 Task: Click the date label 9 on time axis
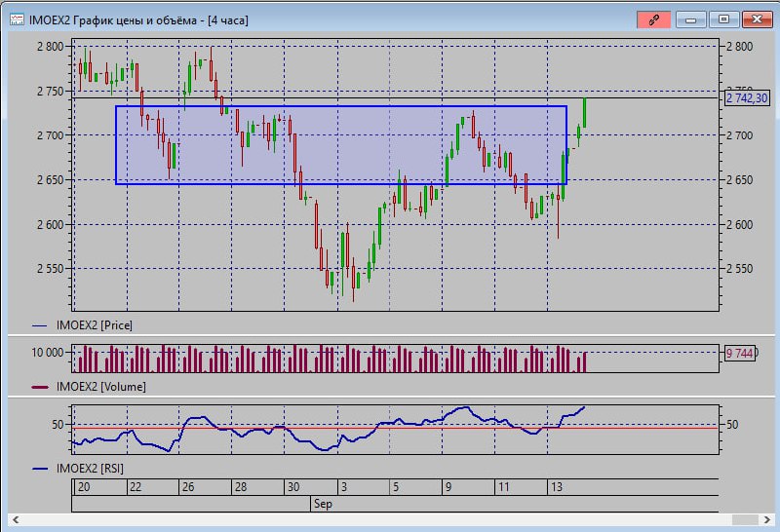(x=448, y=487)
